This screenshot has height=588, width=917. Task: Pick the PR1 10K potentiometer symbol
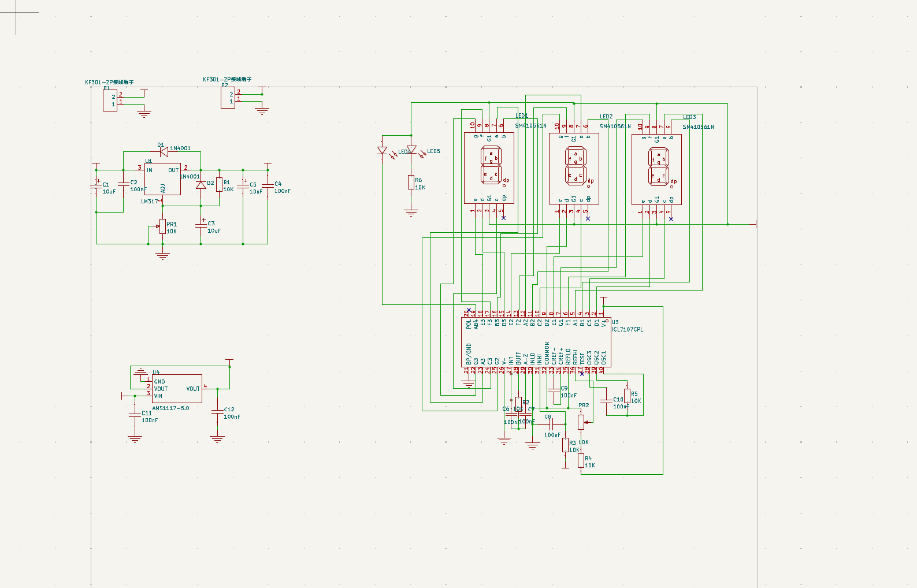(163, 226)
